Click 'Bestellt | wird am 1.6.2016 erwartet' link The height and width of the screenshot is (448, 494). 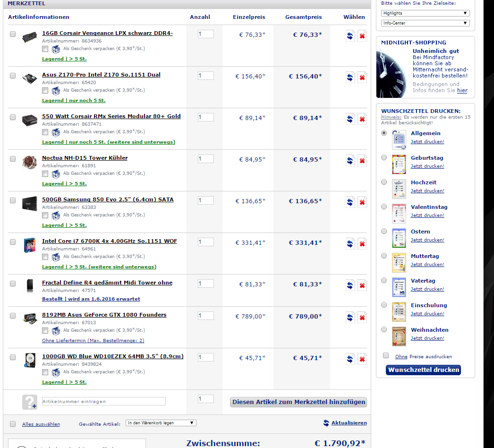91,299
